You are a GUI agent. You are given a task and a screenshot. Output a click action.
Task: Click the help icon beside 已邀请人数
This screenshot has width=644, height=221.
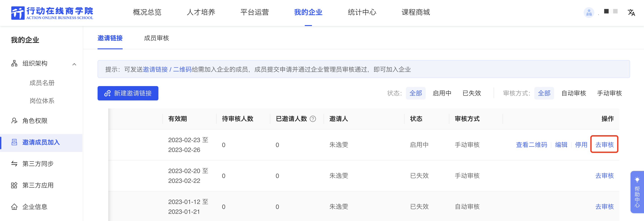coord(313,119)
